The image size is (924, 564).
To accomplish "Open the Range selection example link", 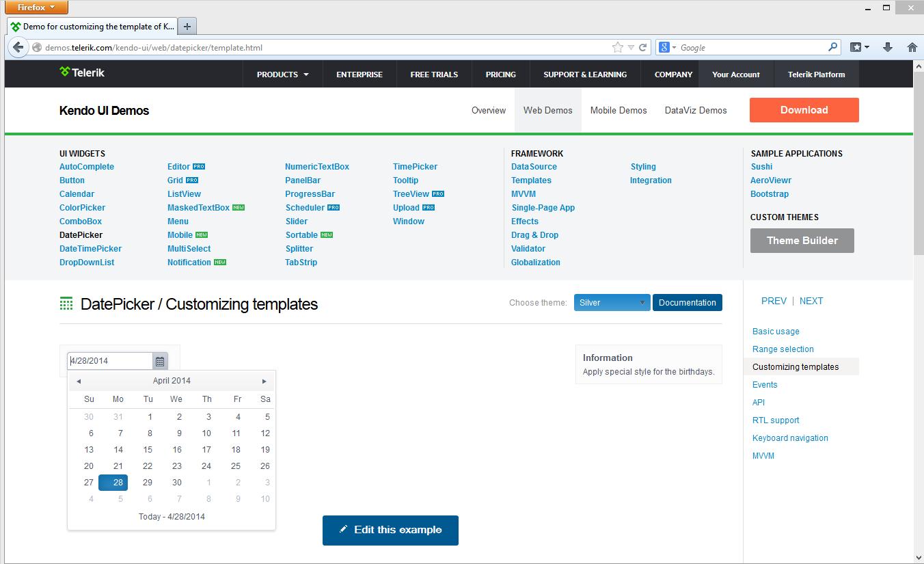I will pos(783,349).
